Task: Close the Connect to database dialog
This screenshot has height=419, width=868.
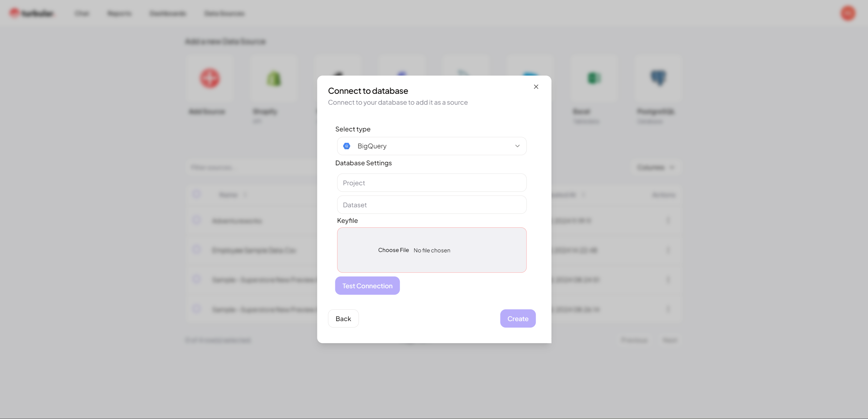Action: coord(536,87)
